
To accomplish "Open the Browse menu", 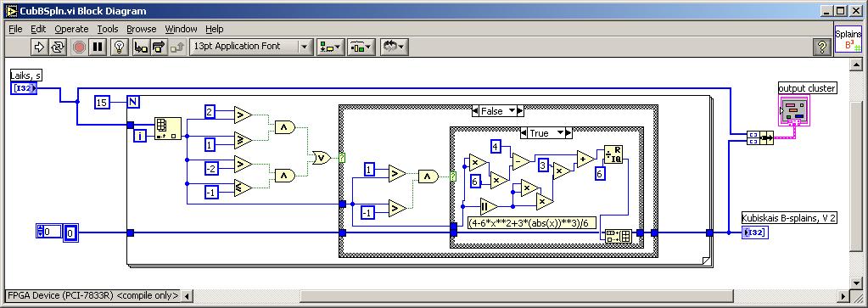I will (x=141, y=29).
